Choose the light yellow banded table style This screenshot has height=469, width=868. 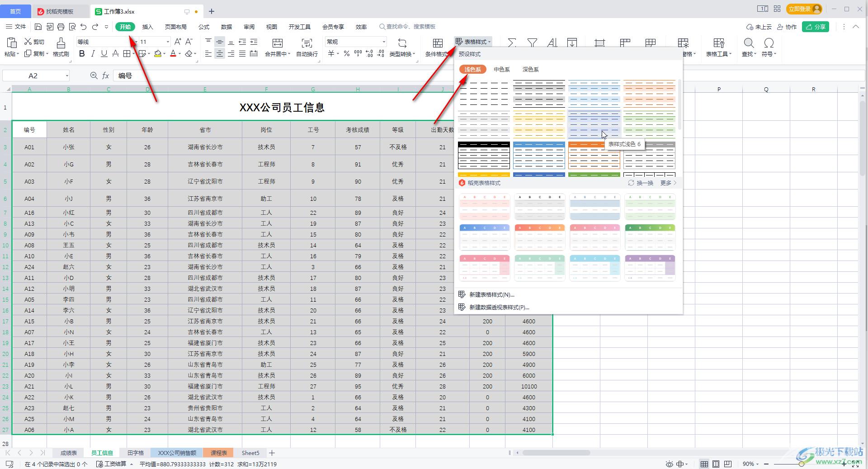(x=539, y=124)
